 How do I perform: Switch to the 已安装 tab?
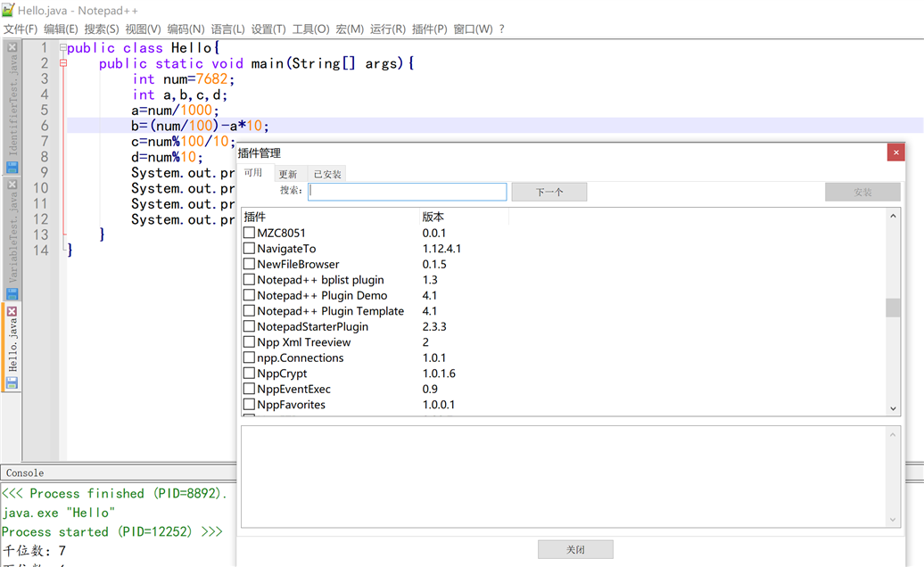tap(327, 174)
